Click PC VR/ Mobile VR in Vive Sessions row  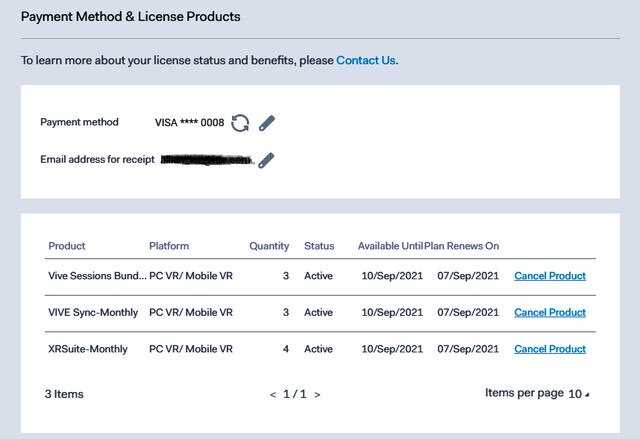pyautogui.click(x=191, y=276)
